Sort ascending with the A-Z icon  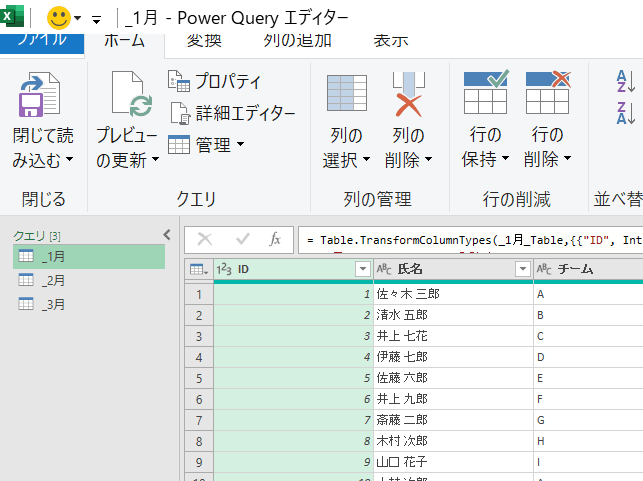click(x=626, y=81)
